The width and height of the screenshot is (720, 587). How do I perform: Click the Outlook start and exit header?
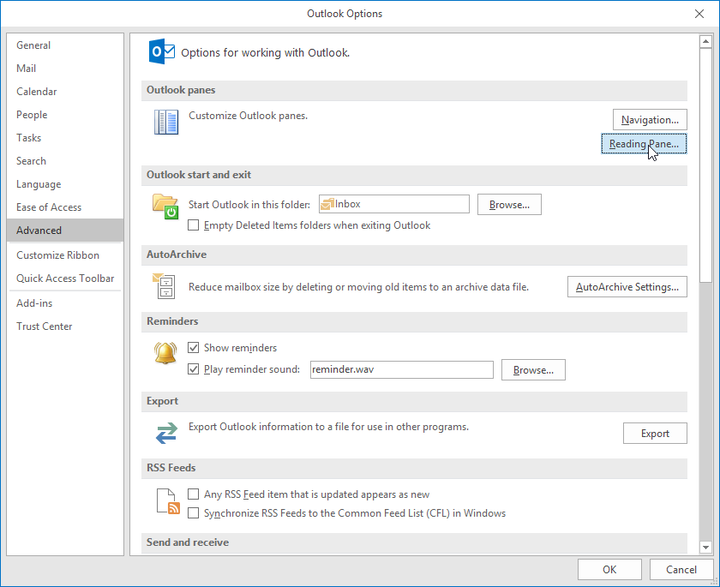414,175
